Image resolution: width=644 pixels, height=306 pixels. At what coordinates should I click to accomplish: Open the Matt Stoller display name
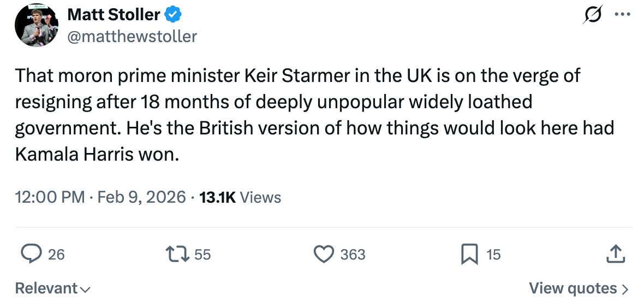coord(114,16)
